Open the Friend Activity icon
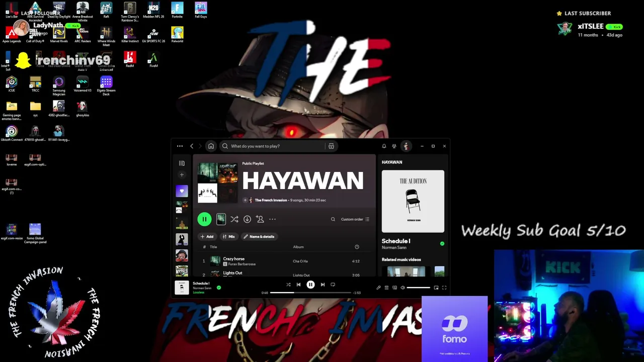 394,146
